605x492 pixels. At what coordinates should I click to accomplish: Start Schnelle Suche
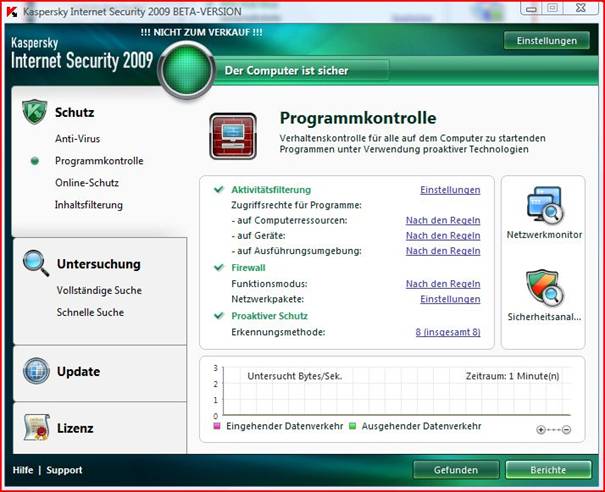click(x=90, y=312)
